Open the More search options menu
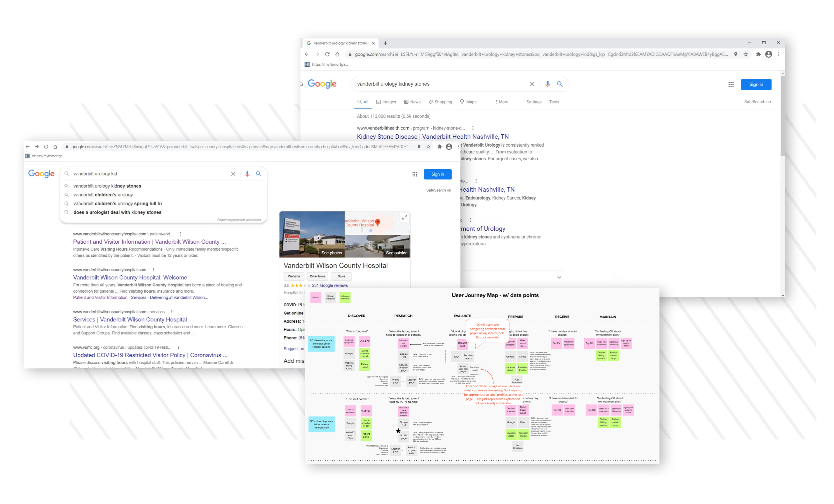 click(501, 102)
